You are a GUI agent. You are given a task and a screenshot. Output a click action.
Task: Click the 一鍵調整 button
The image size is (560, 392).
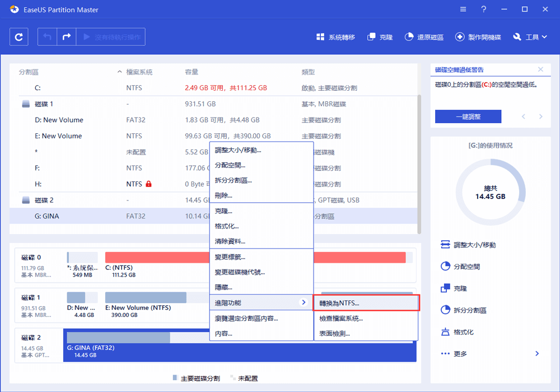point(468,116)
